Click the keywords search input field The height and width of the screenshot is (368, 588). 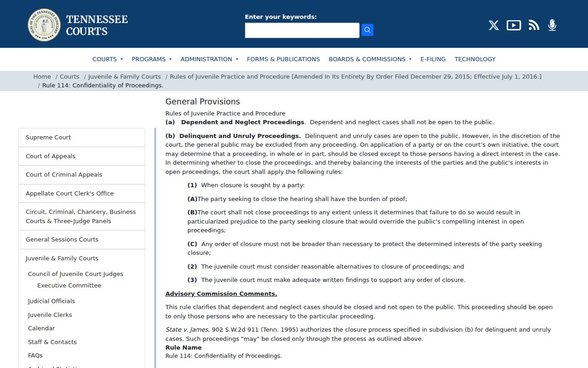coord(302,30)
